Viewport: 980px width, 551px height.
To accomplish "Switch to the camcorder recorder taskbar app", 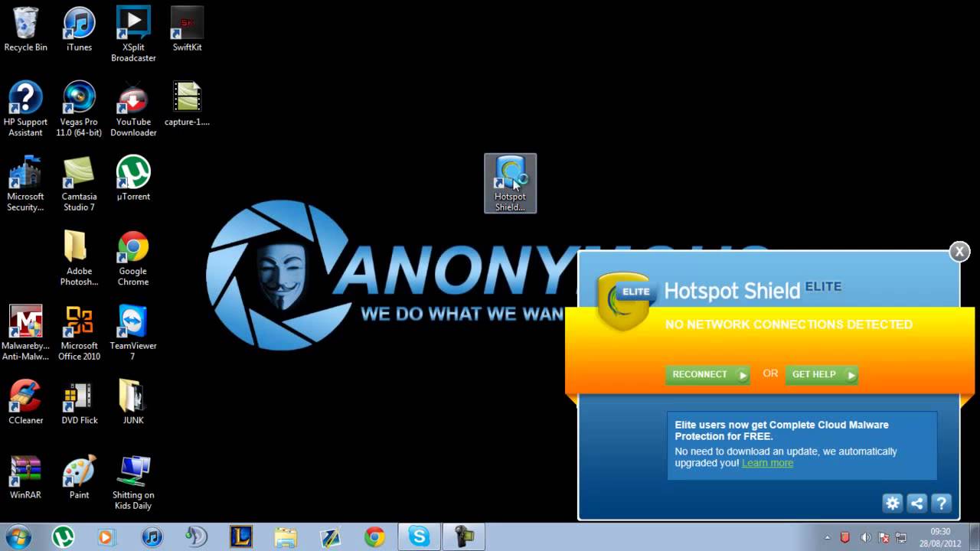I will pyautogui.click(x=464, y=537).
